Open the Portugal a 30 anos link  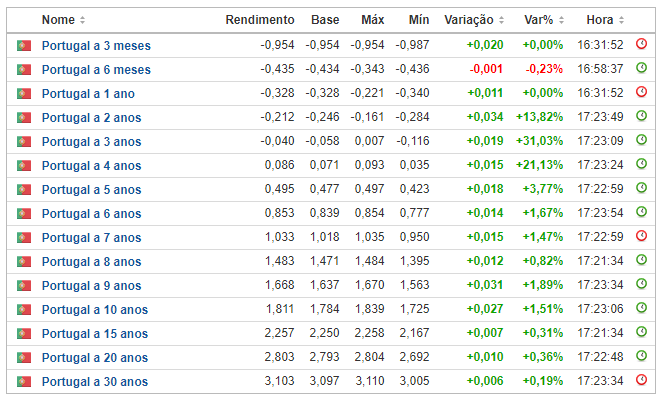point(95,382)
